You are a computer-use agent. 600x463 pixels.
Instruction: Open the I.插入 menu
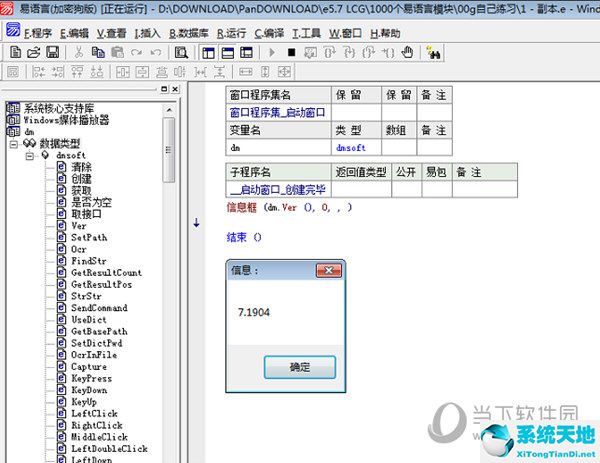click(147, 34)
